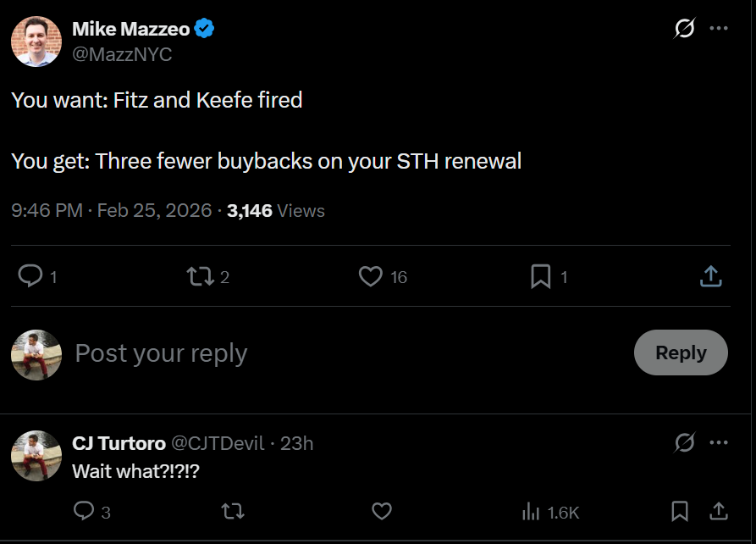Repost Mike Mazzeo's tweet
Viewport: 756px width, 544px height.
pyautogui.click(x=199, y=276)
